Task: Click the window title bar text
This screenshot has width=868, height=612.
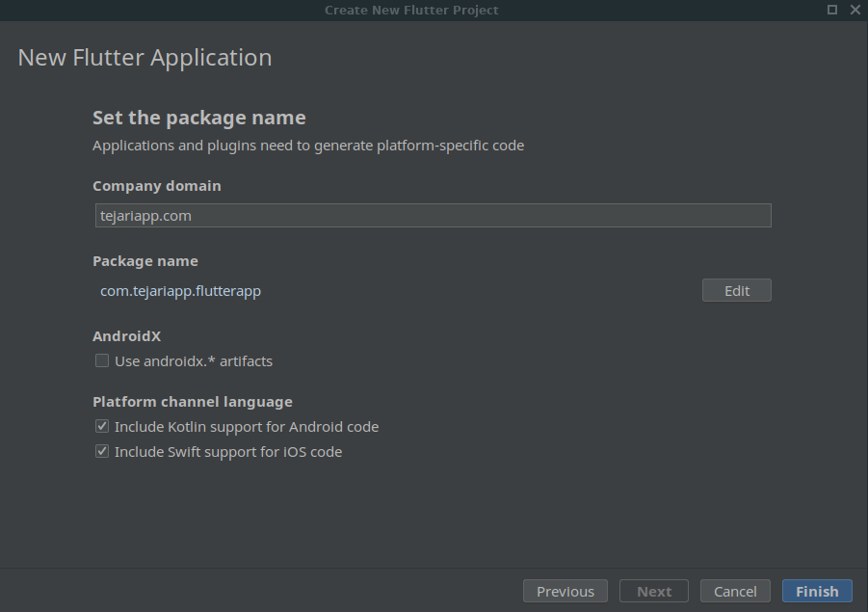Action: tap(411, 10)
